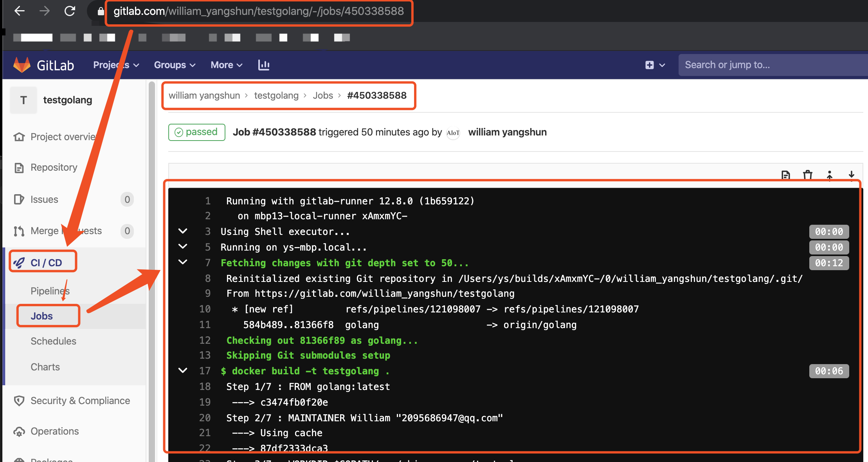Viewport: 868px width, 462px height.
Task: Erase job log with trash icon
Action: (807, 175)
